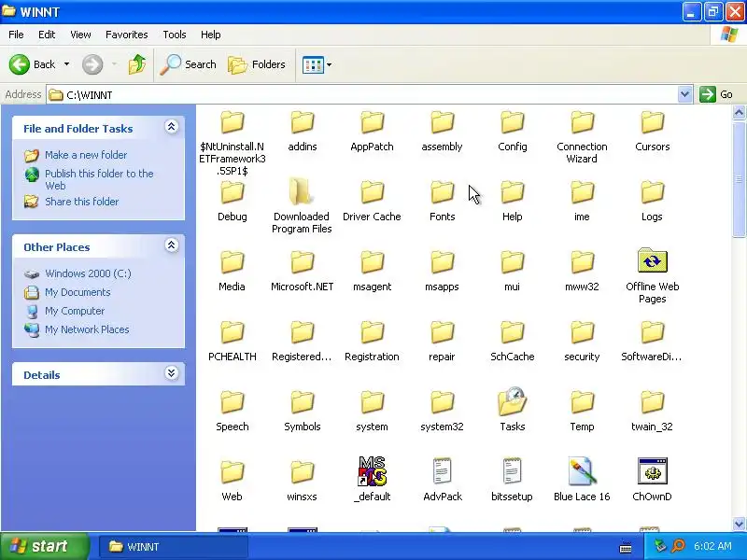Open the Start menu

[x=45, y=546]
